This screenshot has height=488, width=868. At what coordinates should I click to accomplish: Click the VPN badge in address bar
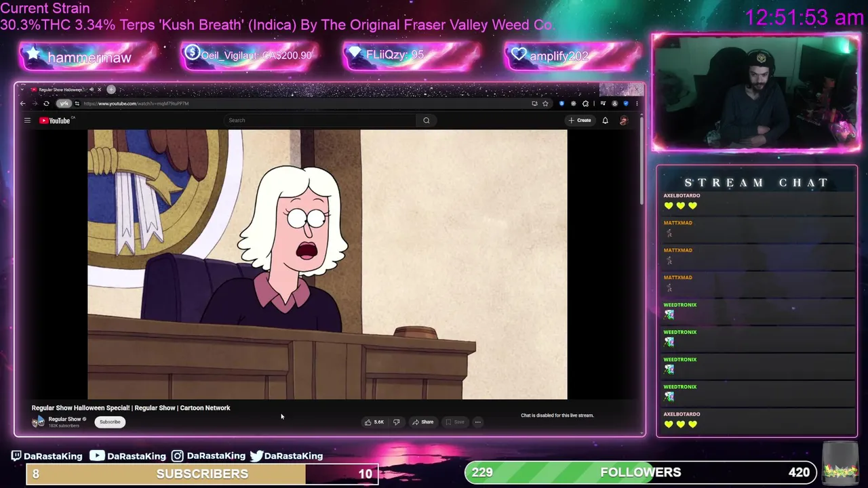point(64,104)
